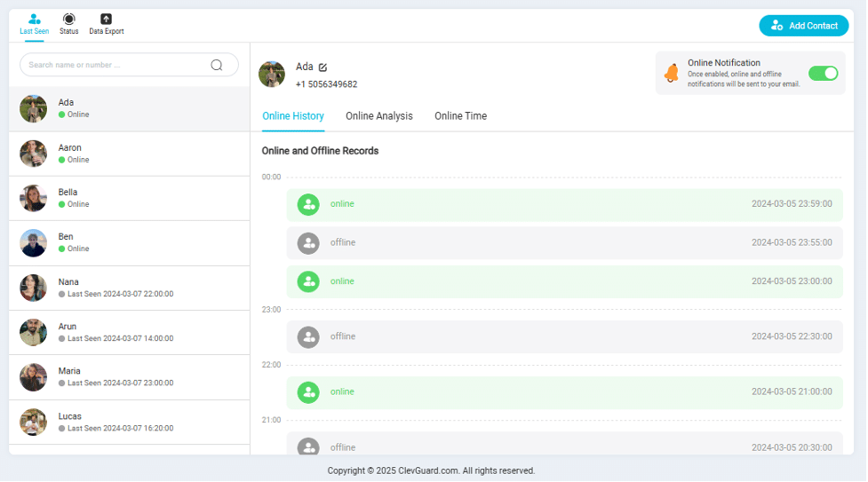
Task: Click timestamp 2024-03-05 23:59:00
Action: point(792,203)
